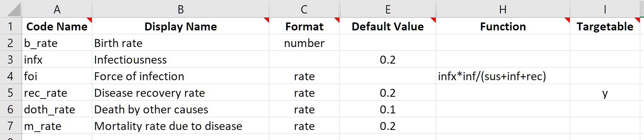
Task: Click the 'Infectiousness' cell
Action: point(181,59)
